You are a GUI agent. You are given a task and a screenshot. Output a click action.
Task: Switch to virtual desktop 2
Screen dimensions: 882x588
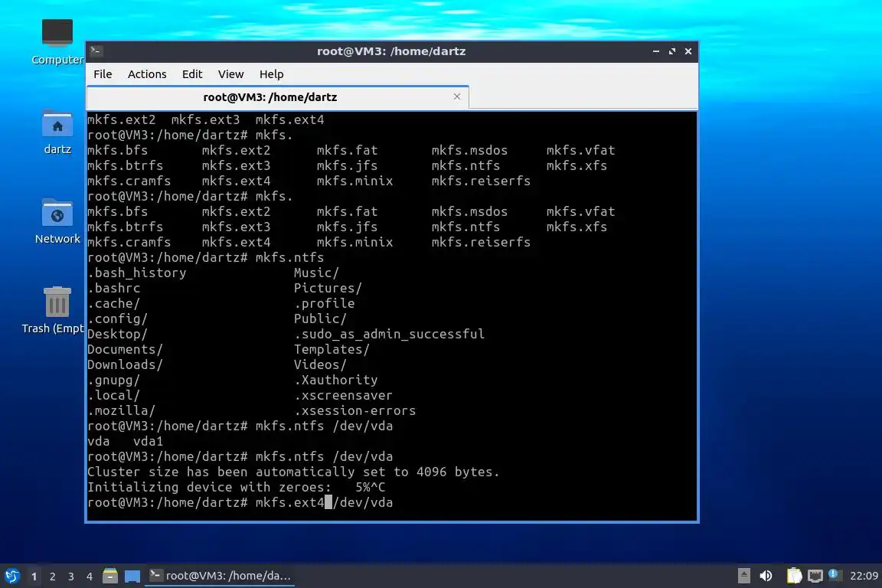tap(52, 577)
